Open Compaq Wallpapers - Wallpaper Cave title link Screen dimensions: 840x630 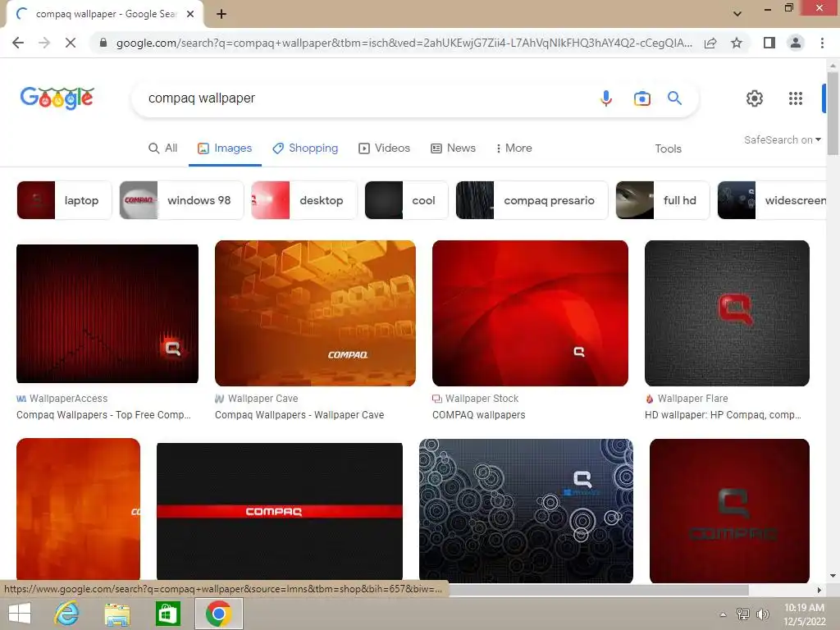299,415
